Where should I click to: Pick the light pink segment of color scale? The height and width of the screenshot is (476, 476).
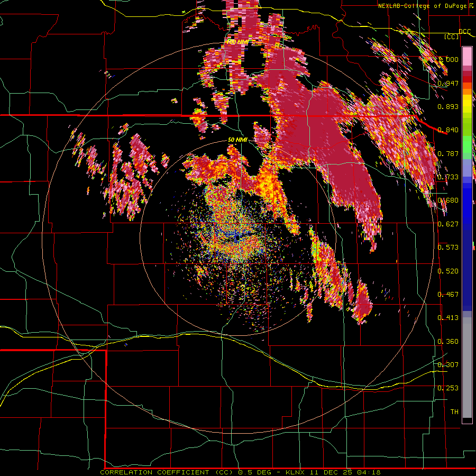click(x=467, y=57)
